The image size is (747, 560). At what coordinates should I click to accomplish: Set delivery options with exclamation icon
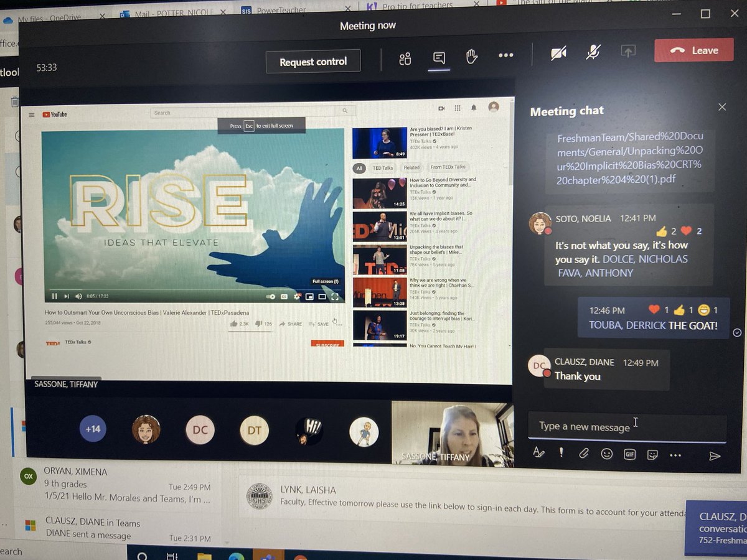tap(561, 453)
